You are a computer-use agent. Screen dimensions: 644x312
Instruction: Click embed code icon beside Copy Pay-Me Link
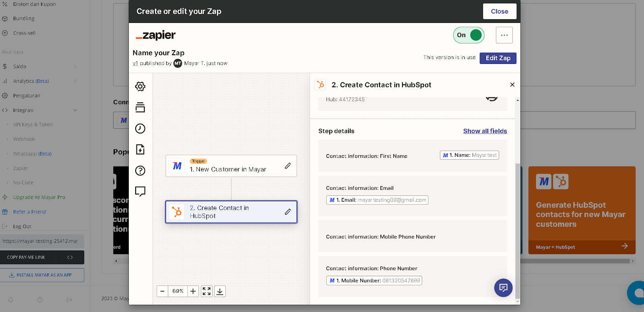click(x=70, y=257)
